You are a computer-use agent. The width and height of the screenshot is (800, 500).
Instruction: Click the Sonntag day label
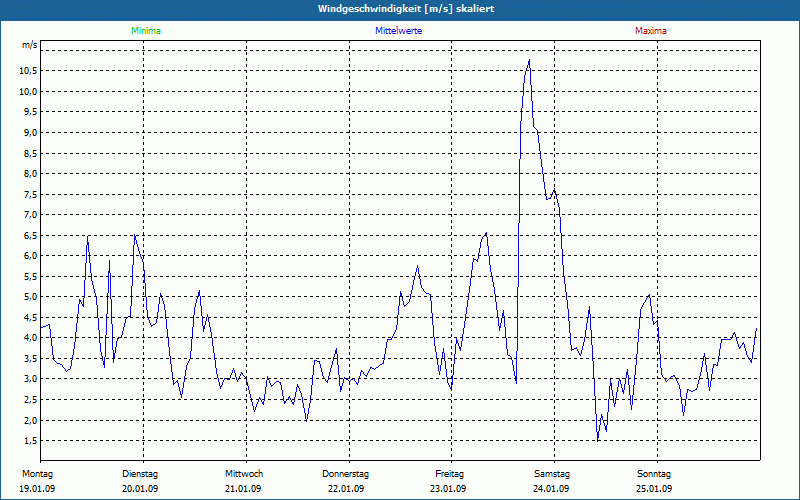pyautogui.click(x=654, y=474)
